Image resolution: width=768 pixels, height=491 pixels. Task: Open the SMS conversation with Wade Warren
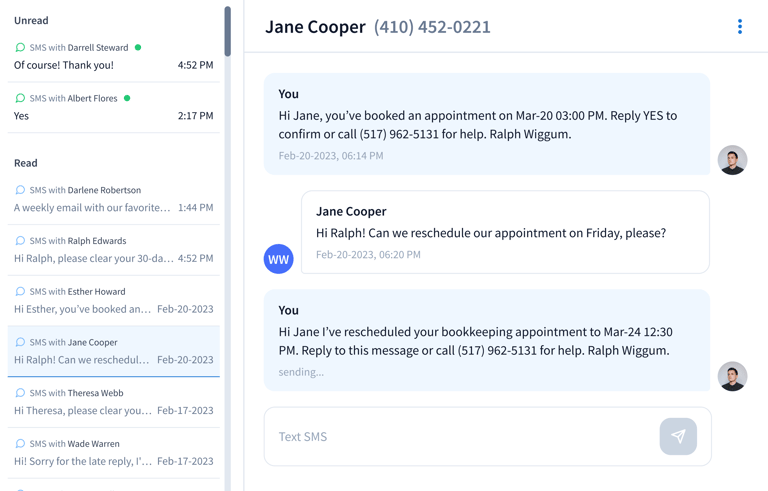pyautogui.click(x=113, y=452)
